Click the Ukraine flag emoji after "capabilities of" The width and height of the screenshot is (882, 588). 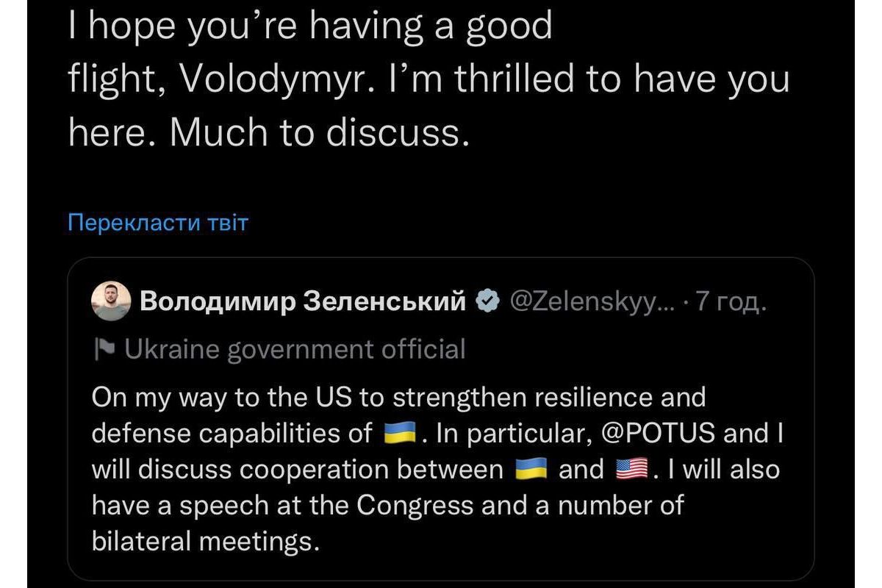pyautogui.click(x=401, y=434)
